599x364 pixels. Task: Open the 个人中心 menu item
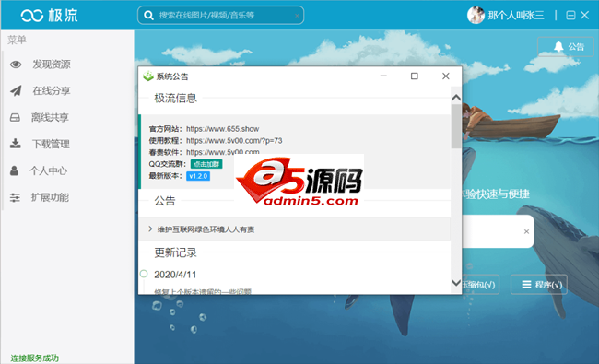point(48,170)
